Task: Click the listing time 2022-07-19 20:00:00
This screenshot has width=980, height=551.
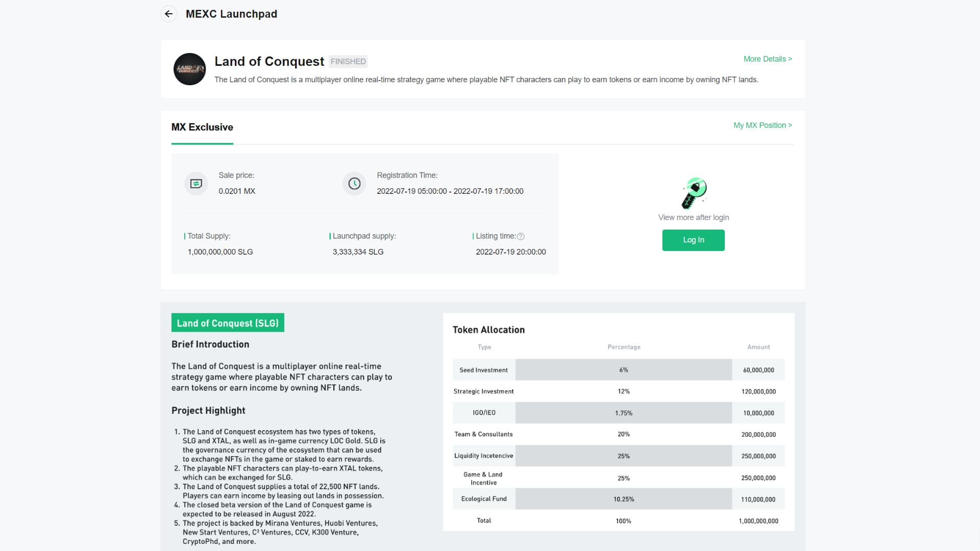Action: pyautogui.click(x=510, y=252)
